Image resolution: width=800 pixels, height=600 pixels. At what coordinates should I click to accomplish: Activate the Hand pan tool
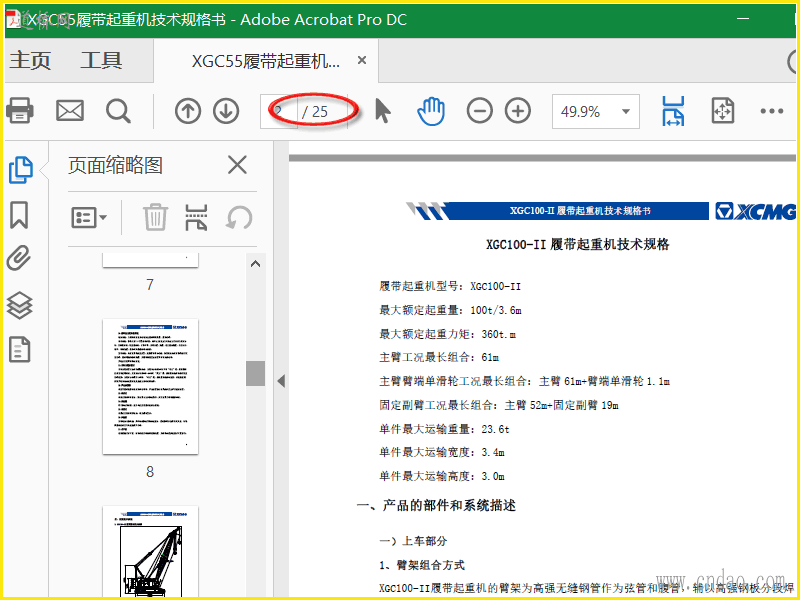(431, 111)
